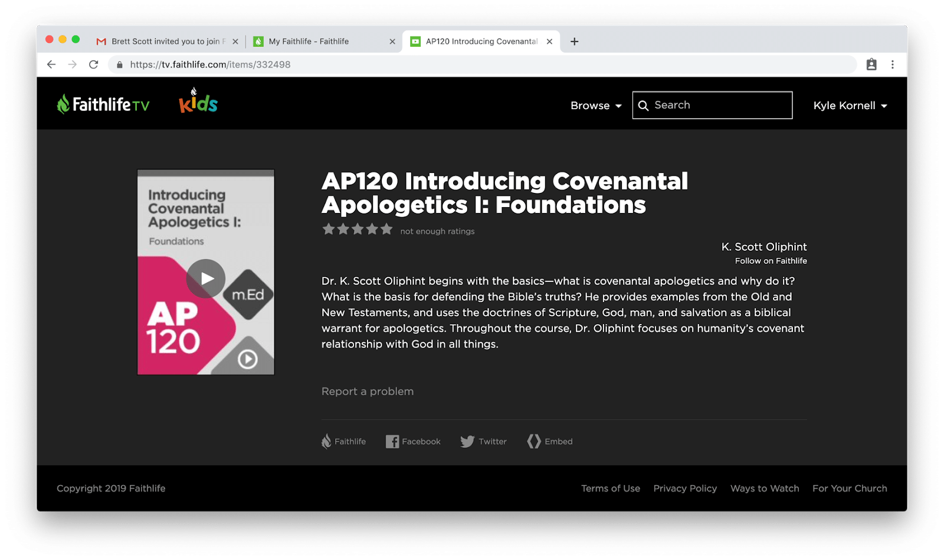Click the URL address bar
The width and height of the screenshot is (944, 560).
click(482, 64)
